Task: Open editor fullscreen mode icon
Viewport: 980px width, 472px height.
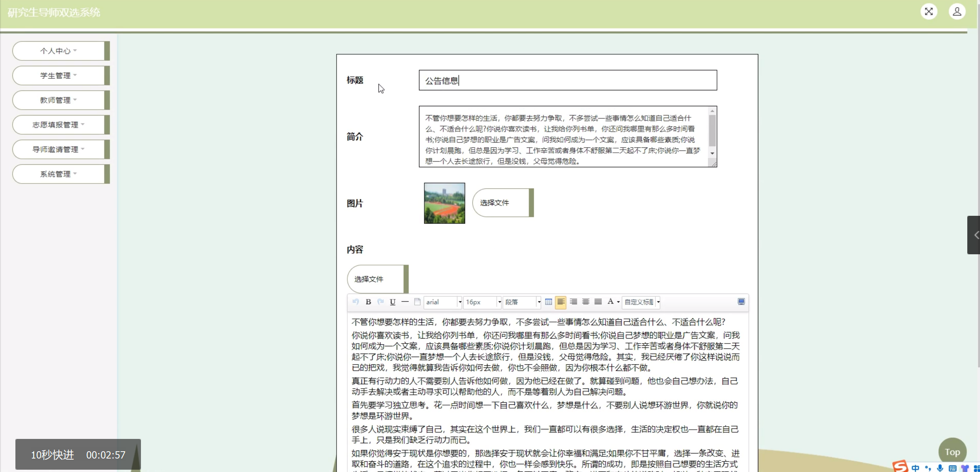Action: click(x=741, y=302)
